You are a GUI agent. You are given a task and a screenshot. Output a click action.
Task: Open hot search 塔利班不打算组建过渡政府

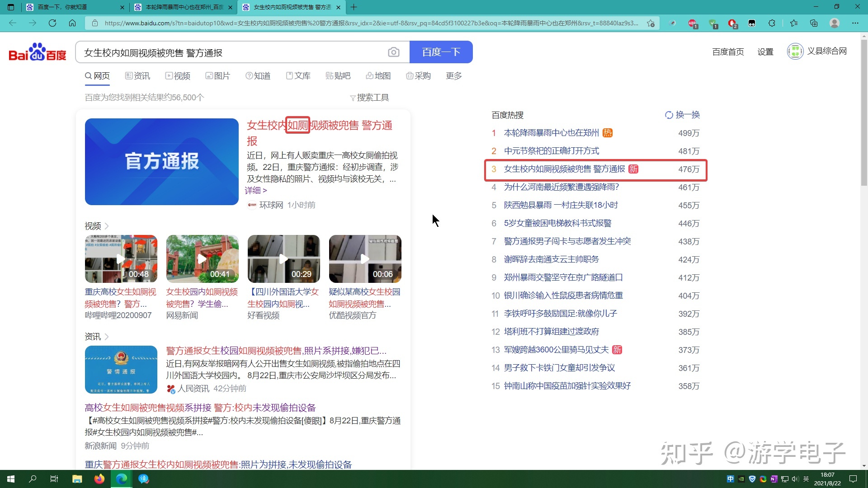(551, 332)
